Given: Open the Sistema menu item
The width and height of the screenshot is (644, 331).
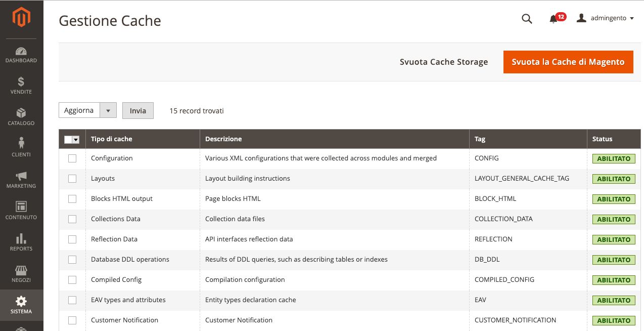Looking at the screenshot, I should coord(21,305).
